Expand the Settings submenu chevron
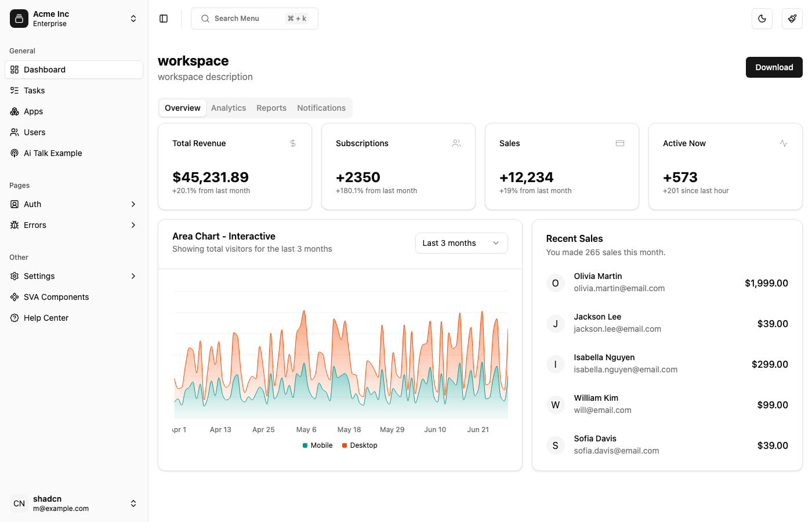Viewport: 812px width, 522px height. click(x=133, y=276)
